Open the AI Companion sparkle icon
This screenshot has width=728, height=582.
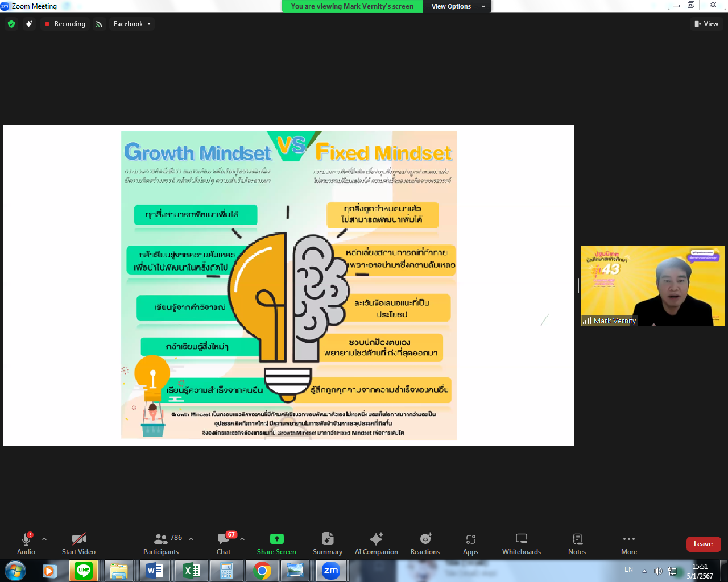[376, 543]
